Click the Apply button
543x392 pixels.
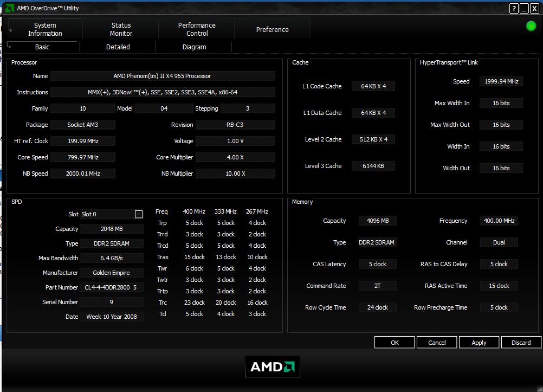[479, 343]
